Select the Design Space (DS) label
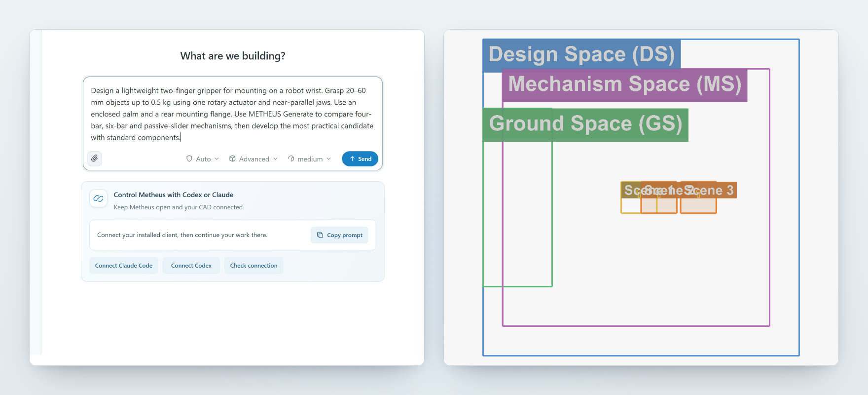This screenshot has height=395, width=868. tap(581, 55)
